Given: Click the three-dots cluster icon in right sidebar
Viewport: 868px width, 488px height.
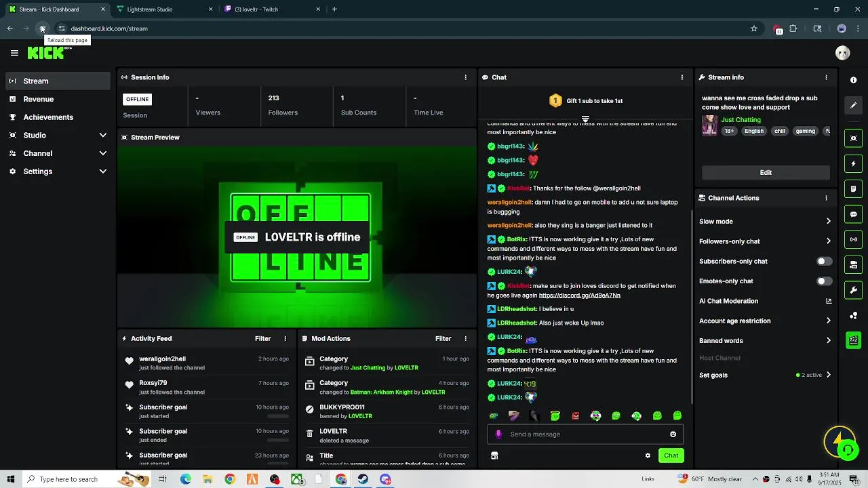Looking at the screenshot, I should click(x=853, y=315).
